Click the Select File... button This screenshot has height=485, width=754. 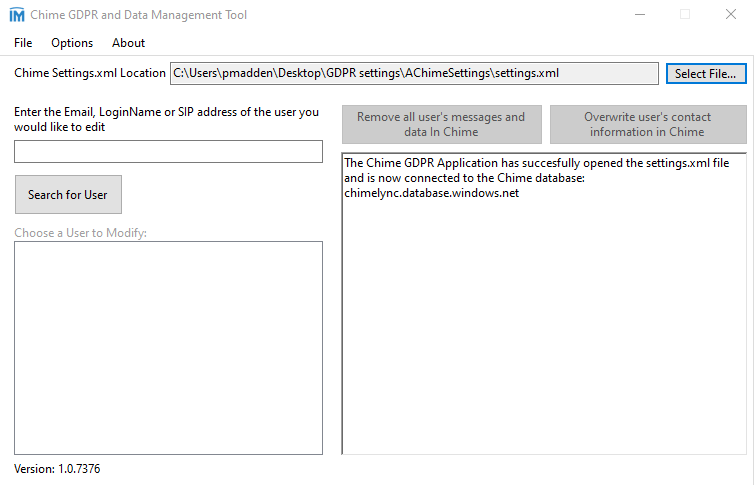[x=705, y=74]
